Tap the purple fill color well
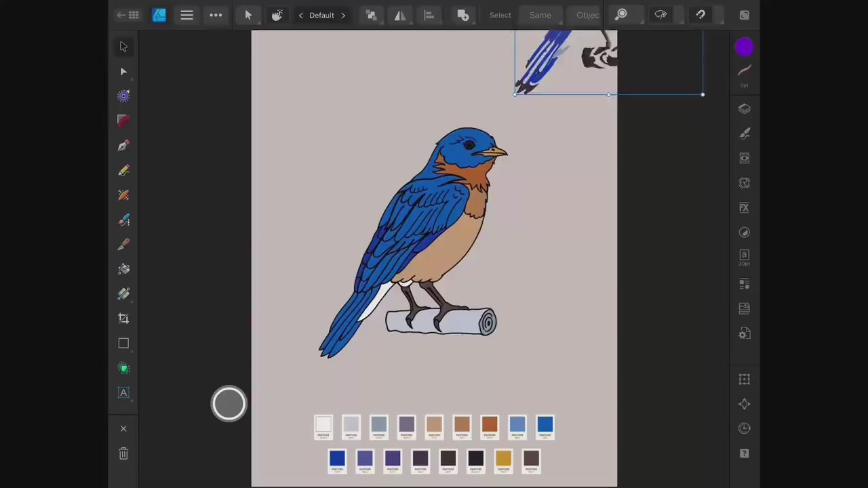 click(744, 47)
